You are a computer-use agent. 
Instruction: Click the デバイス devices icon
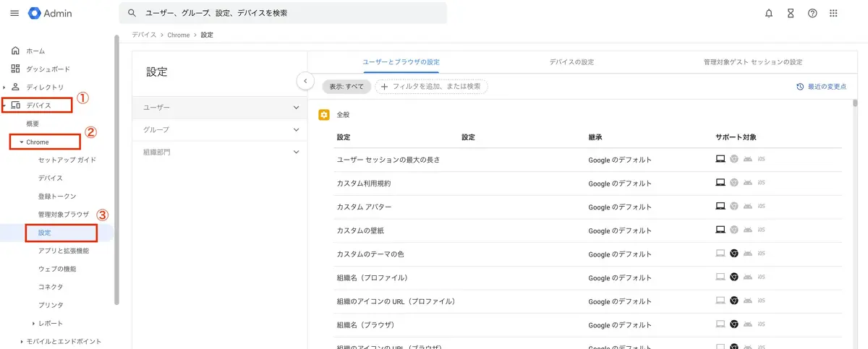click(15, 105)
